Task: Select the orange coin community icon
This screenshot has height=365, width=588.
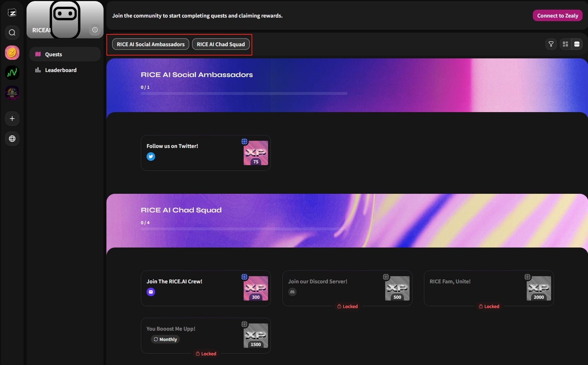Action: 12,53
